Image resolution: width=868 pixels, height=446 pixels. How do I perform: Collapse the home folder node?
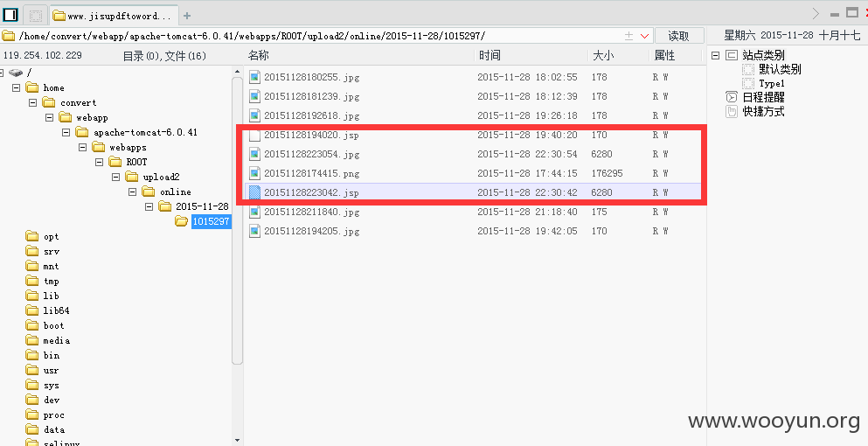[x=16, y=87]
